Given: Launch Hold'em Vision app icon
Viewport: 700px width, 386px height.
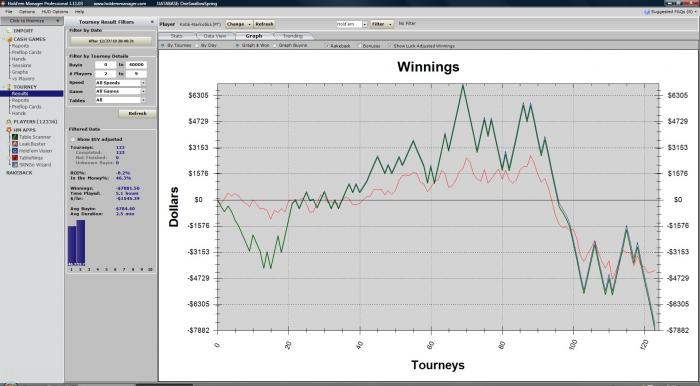Looking at the screenshot, I should point(15,151).
